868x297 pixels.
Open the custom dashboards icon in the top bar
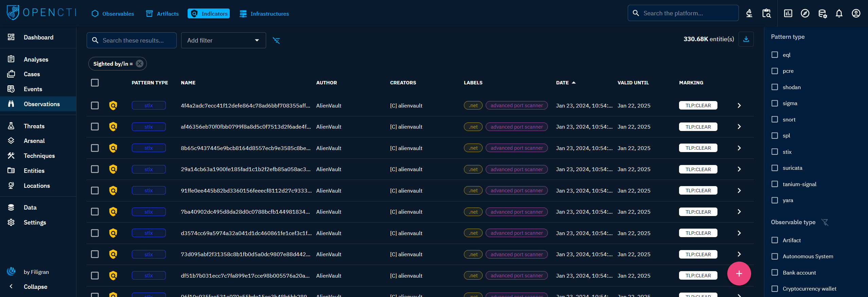(x=788, y=14)
